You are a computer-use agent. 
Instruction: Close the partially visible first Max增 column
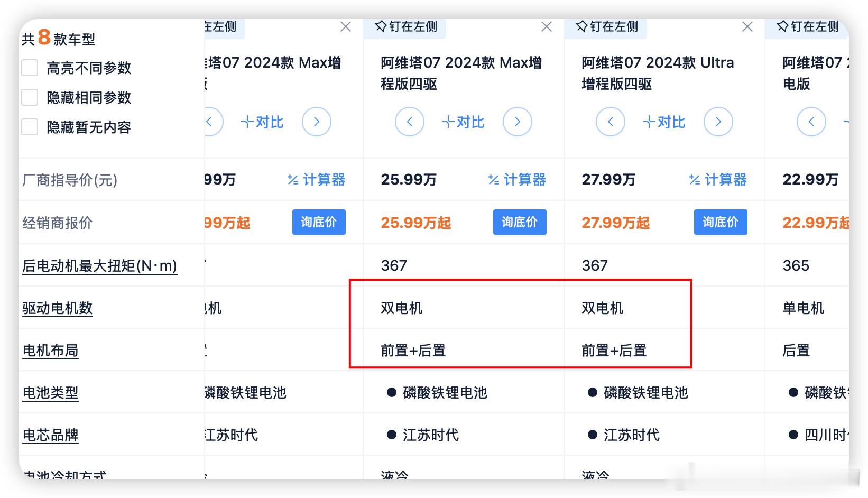click(x=346, y=27)
